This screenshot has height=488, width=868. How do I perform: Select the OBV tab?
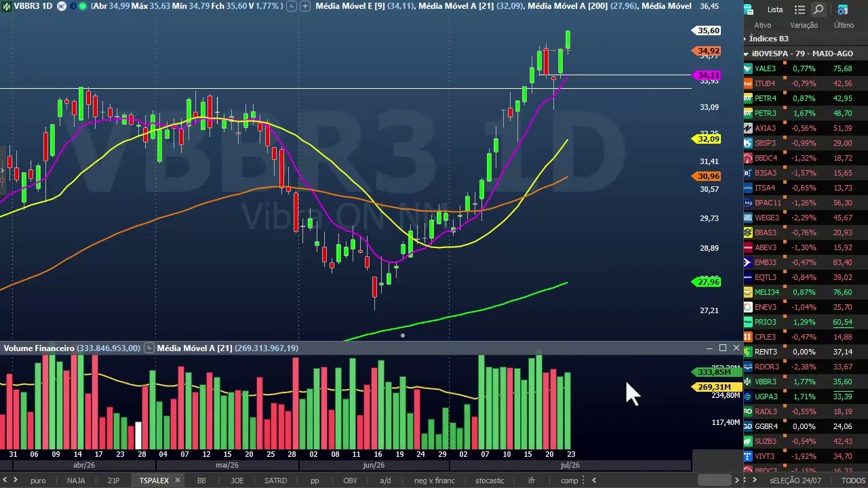pos(350,481)
